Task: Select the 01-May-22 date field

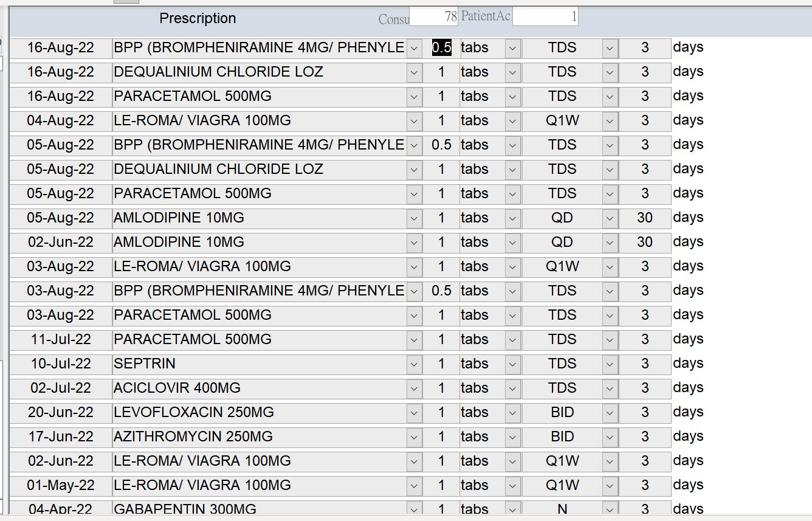Action: [61, 485]
